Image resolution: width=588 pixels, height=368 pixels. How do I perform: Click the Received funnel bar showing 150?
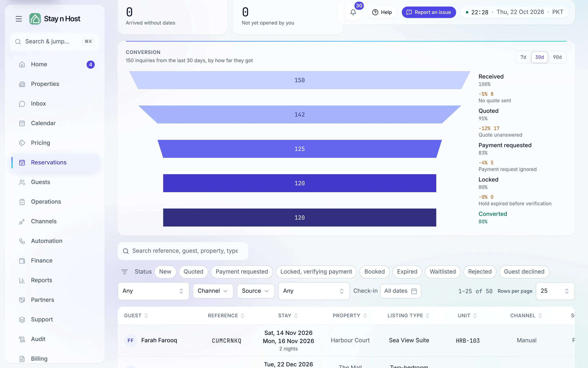300,80
